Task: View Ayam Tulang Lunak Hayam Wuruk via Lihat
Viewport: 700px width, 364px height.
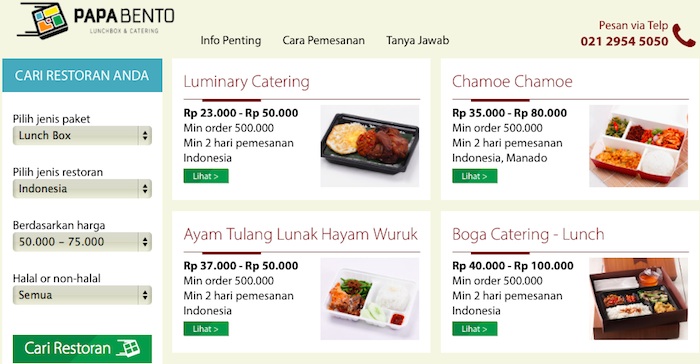Action: (x=206, y=329)
